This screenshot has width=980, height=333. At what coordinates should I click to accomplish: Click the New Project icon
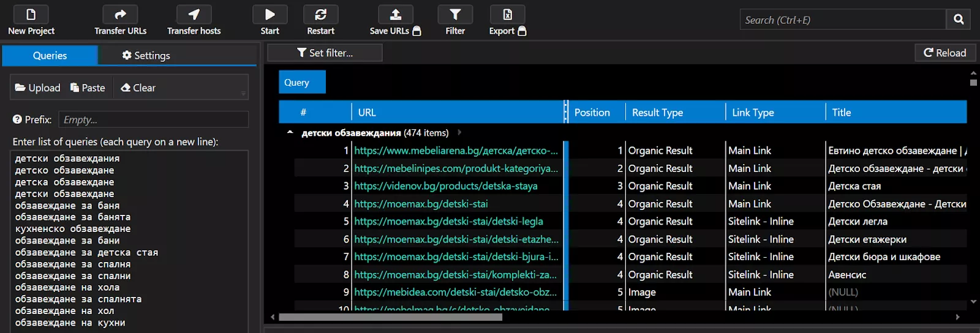pyautogui.click(x=31, y=14)
